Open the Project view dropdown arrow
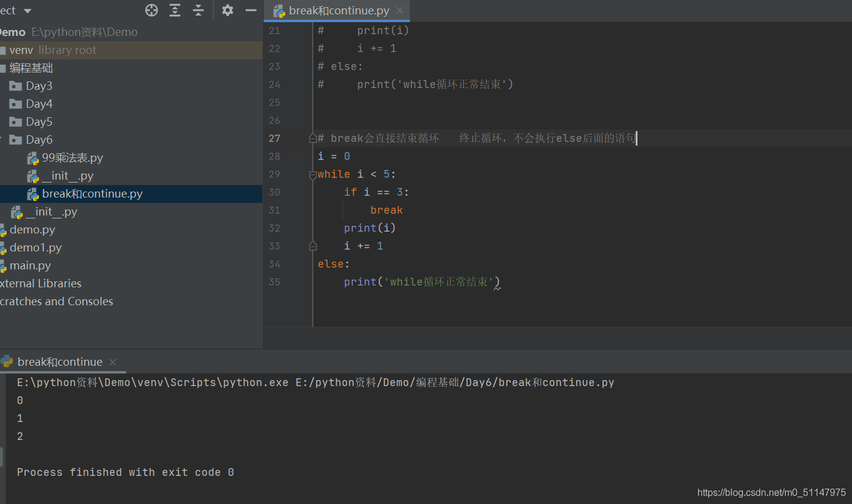852x504 pixels. [27, 11]
